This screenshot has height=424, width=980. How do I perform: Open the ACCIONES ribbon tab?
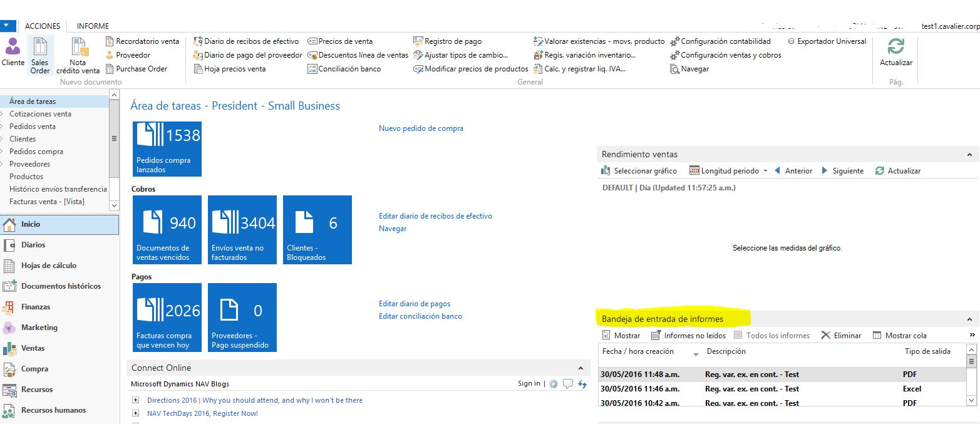coord(42,26)
